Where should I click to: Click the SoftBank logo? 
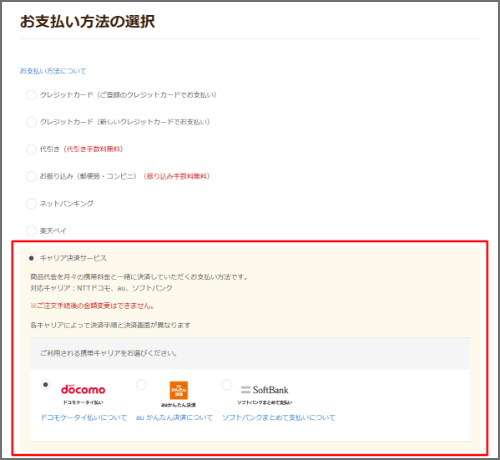pyautogui.click(x=264, y=389)
